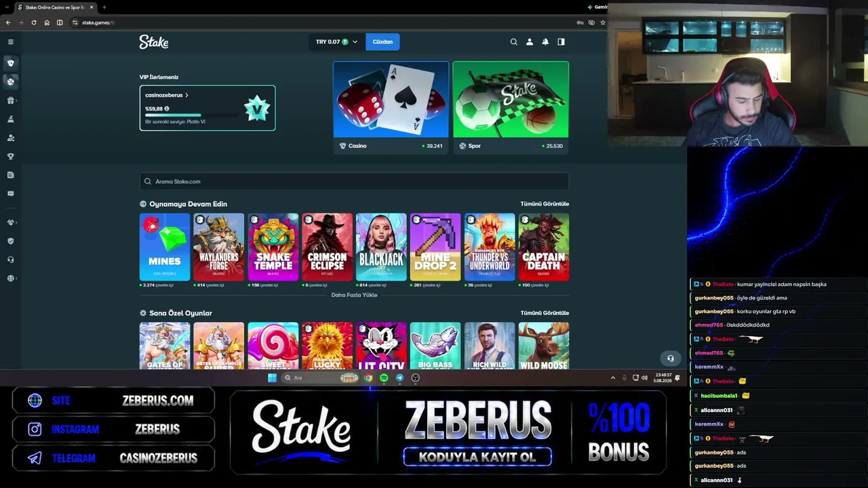Launch the Mines game tile
This screenshot has height=488, width=868.
click(165, 247)
